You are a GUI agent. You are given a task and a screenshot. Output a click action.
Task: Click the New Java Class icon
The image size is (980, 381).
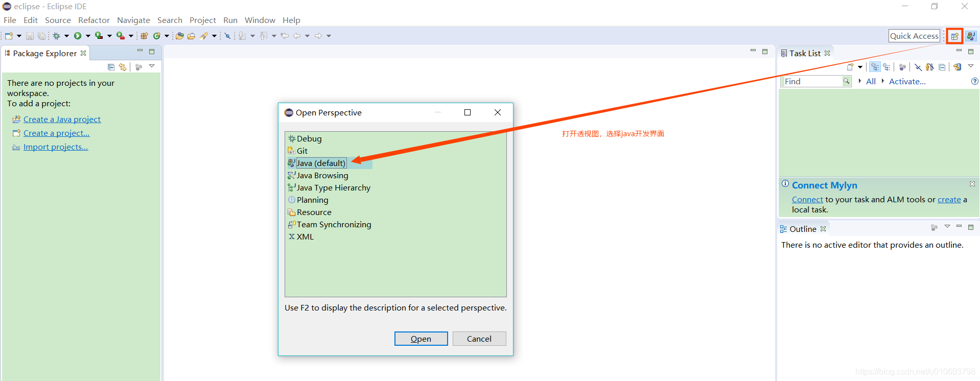pyautogui.click(x=157, y=36)
